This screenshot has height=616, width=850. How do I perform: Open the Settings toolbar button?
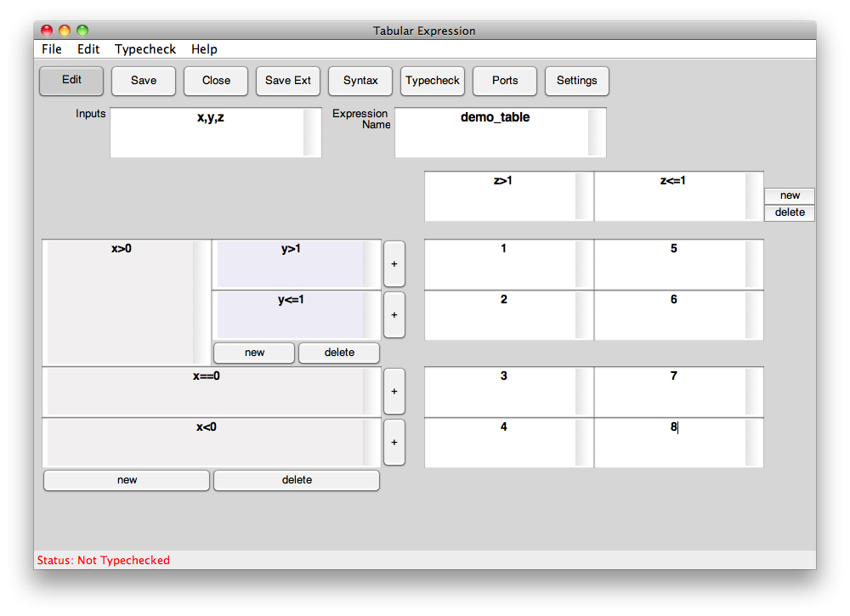coord(577,81)
